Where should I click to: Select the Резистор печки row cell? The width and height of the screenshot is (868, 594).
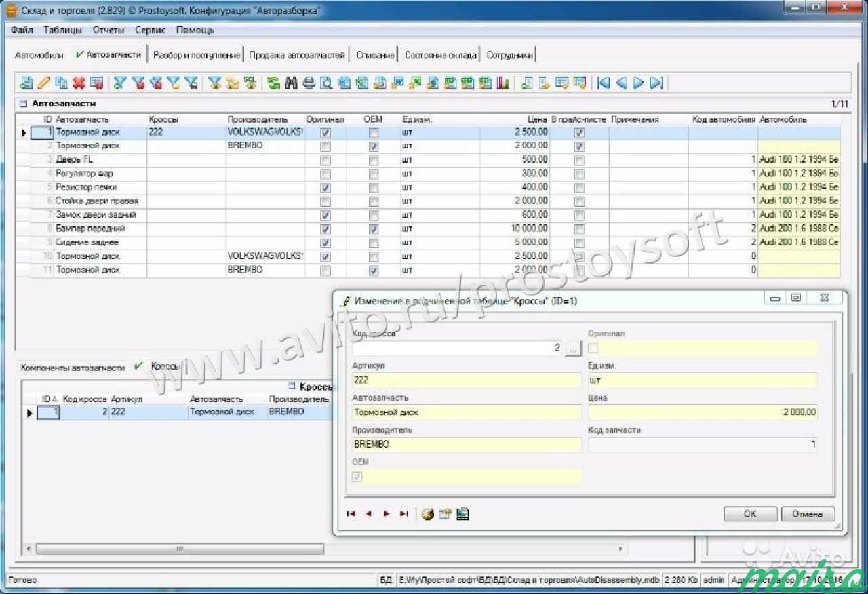coord(100,187)
